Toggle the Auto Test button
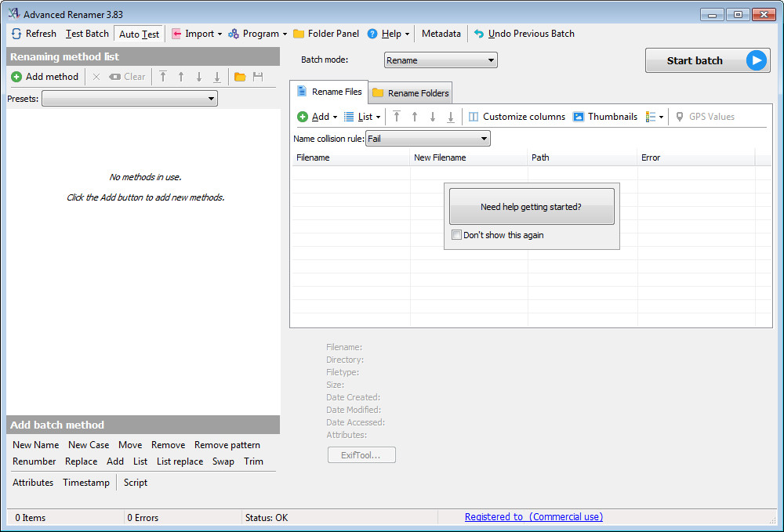This screenshot has height=532, width=784. [139, 34]
